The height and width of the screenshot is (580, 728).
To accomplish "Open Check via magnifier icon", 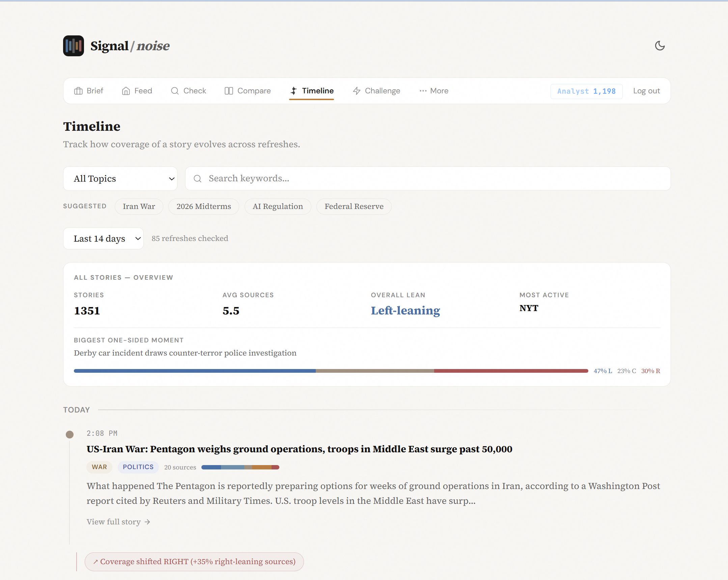I will 174,91.
